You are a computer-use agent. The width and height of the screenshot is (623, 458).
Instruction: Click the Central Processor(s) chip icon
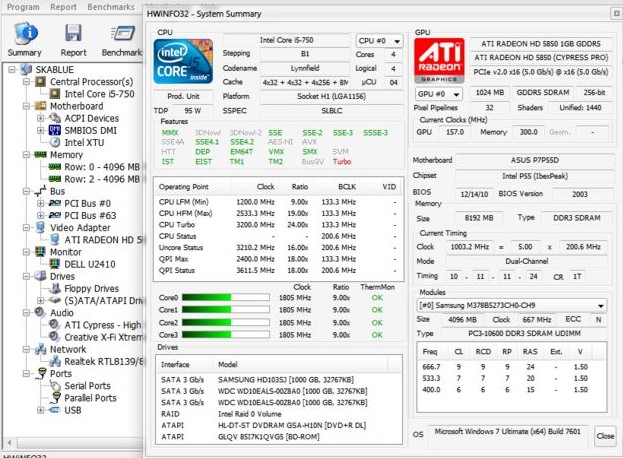pos(41,82)
